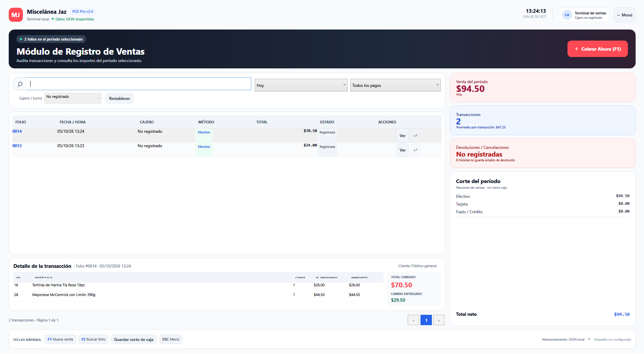Go to previous page of transactions
644x353 pixels.
coord(413,320)
